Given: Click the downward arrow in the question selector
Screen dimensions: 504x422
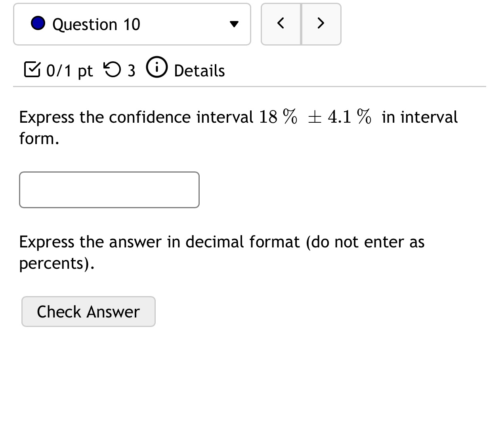Looking at the screenshot, I should tap(234, 25).
